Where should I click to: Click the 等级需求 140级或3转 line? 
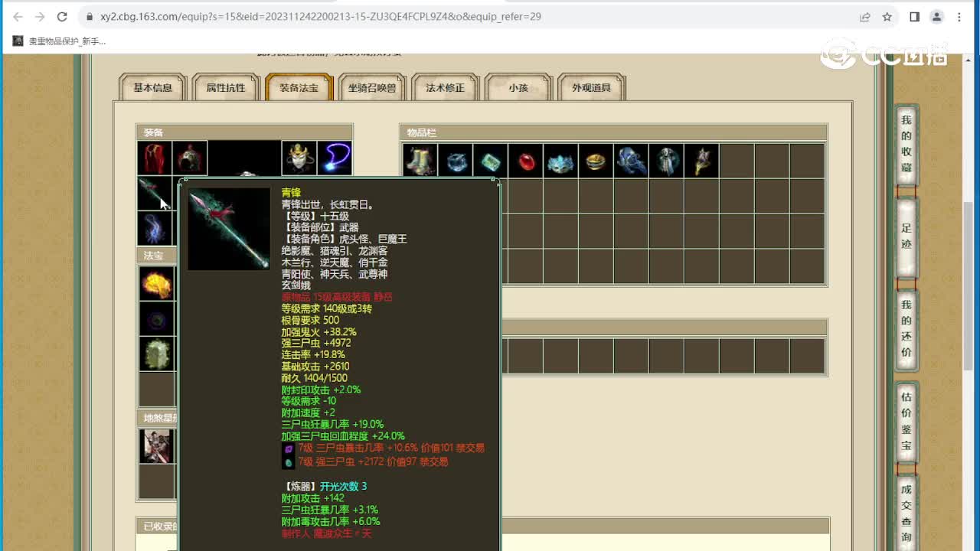(x=326, y=309)
